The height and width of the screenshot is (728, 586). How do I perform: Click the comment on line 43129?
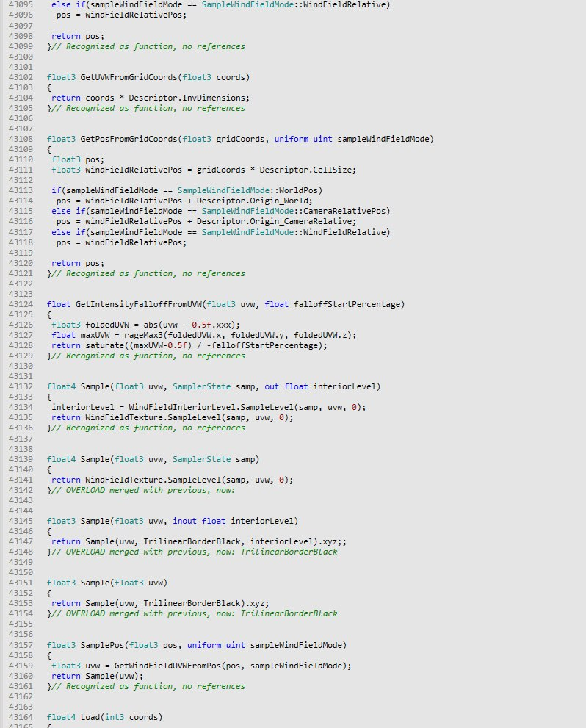coord(148,356)
